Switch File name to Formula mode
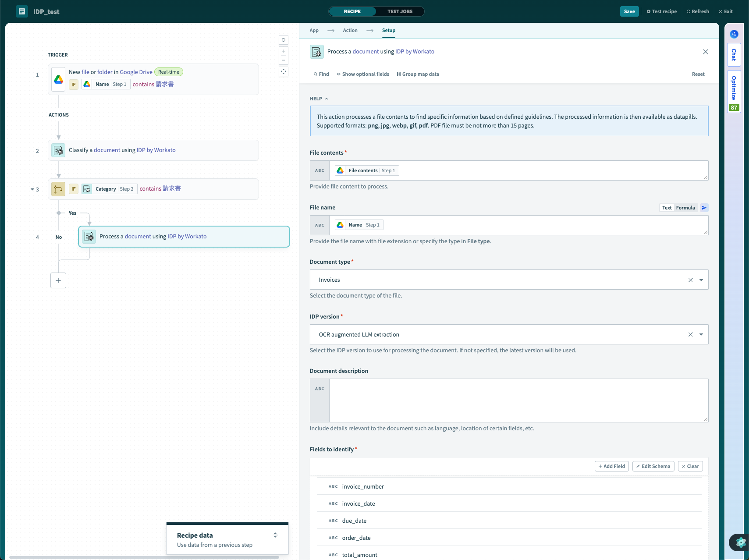 click(x=685, y=208)
